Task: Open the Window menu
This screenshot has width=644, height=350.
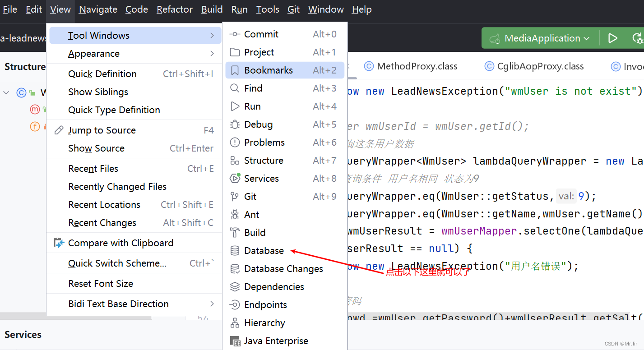Action: [x=326, y=9]
